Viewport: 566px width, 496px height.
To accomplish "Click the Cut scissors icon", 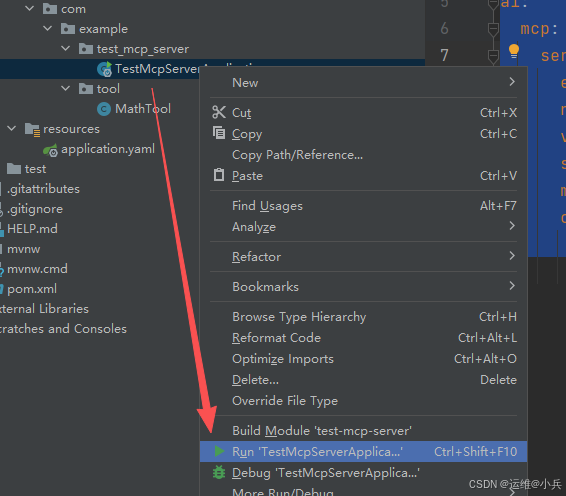I will (219, 112).
